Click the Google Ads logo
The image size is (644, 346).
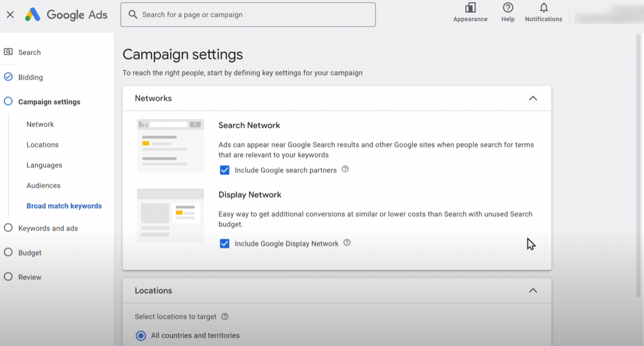pyautogui.click(x=66, y=15)
